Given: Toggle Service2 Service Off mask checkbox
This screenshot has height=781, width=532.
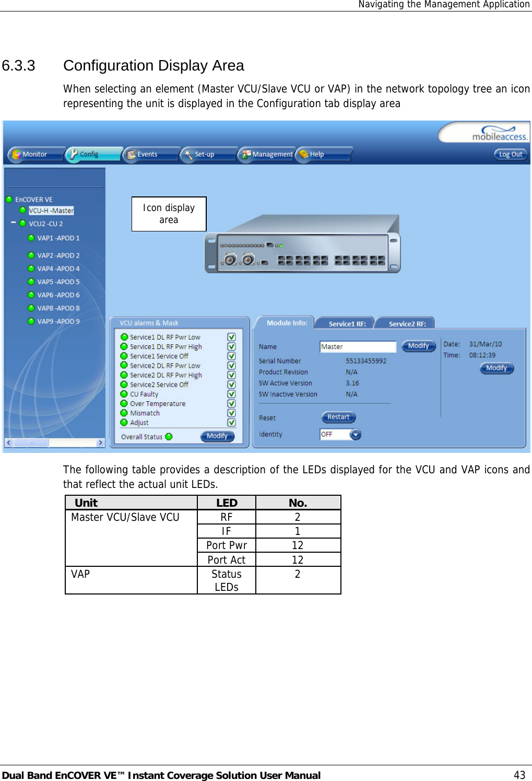Looking at the screenshot, I should click(231, 384).
